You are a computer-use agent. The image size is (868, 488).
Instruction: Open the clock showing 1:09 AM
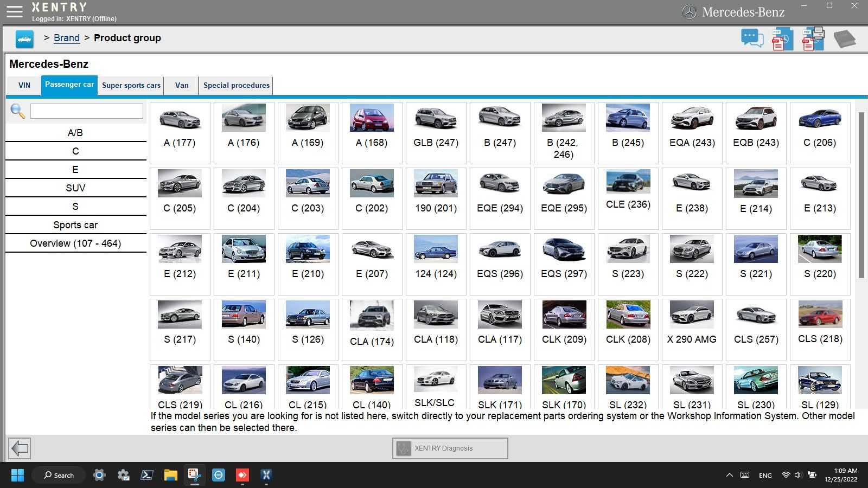[x=841, y=475]
